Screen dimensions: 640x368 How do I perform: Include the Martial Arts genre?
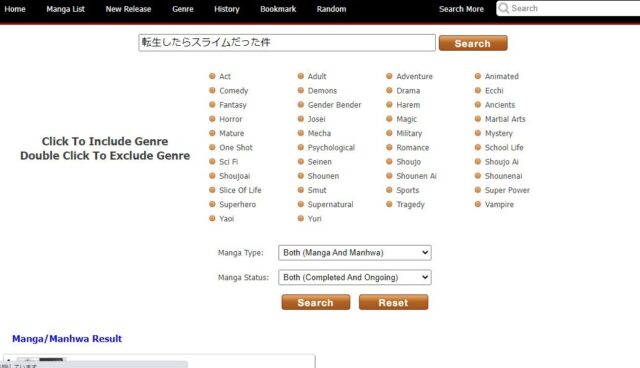(x=505, y=119)
